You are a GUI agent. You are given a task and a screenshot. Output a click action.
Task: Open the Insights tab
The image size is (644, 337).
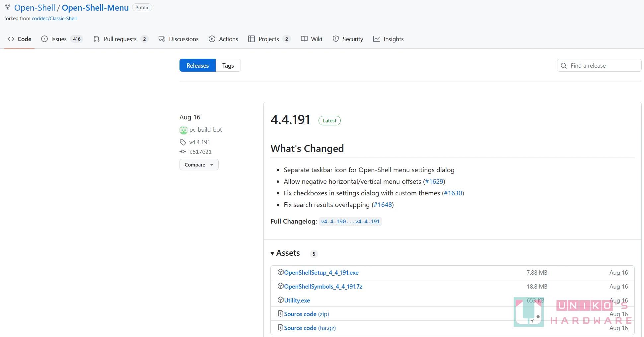(x=393, y=39)
